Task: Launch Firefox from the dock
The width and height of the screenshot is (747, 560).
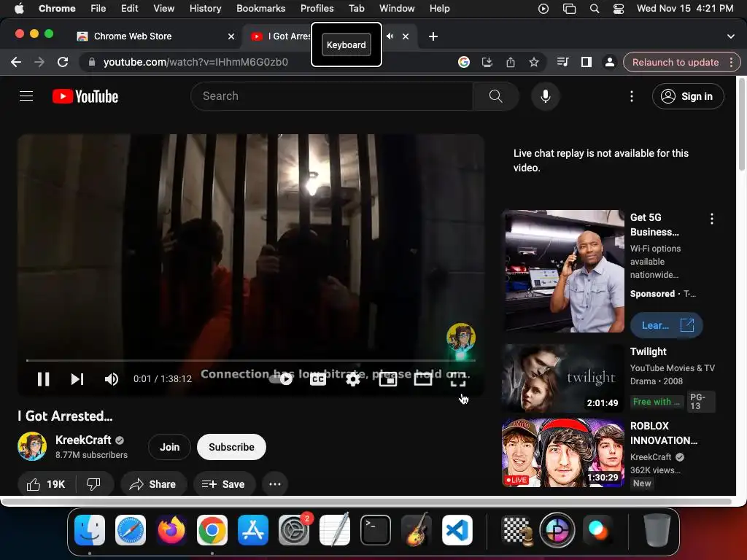Action: coord(171,530)
